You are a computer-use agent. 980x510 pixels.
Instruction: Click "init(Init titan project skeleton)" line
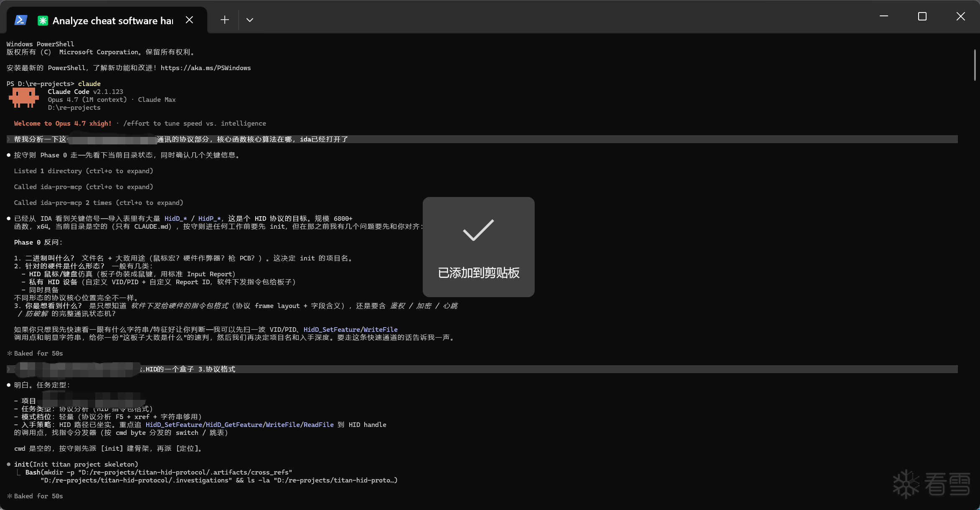point(76,465)
